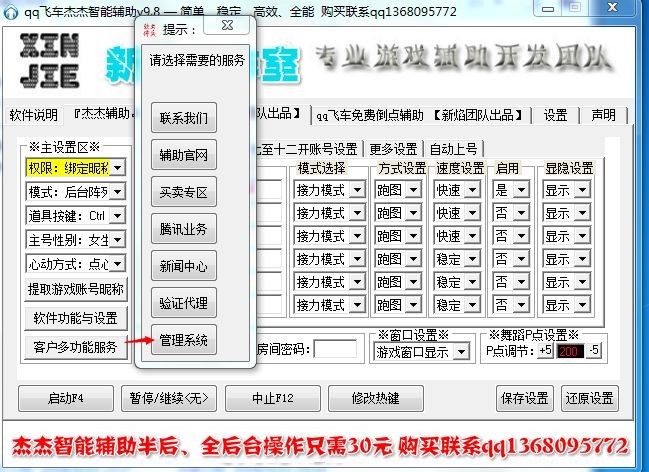
Task: Expand the 模式: 后台 dropdown
Action: click(118, 192)
